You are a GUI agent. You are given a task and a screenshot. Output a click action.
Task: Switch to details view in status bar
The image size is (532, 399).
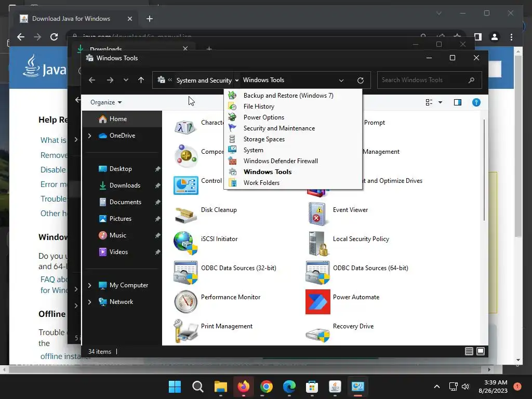[469, 351]
